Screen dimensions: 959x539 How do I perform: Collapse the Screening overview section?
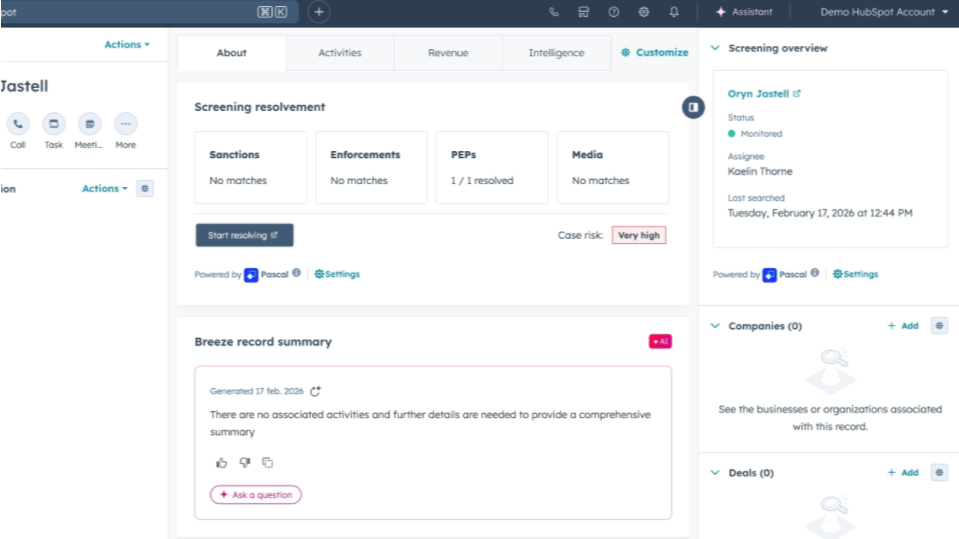pyautogui.click(x=715, y=48)
